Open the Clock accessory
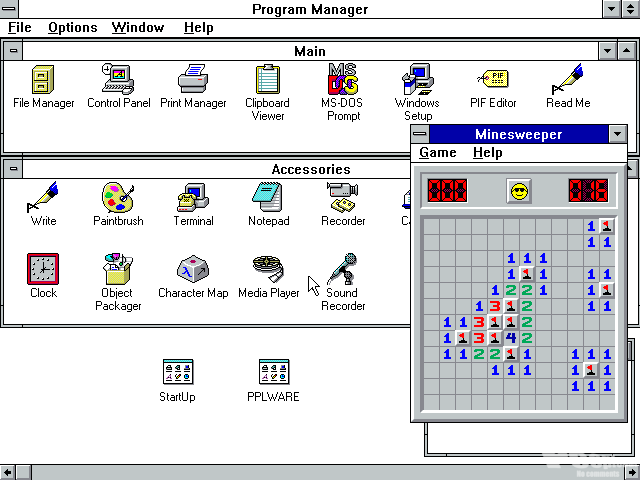Screen dimensions: 640x480 click(43, 269)
